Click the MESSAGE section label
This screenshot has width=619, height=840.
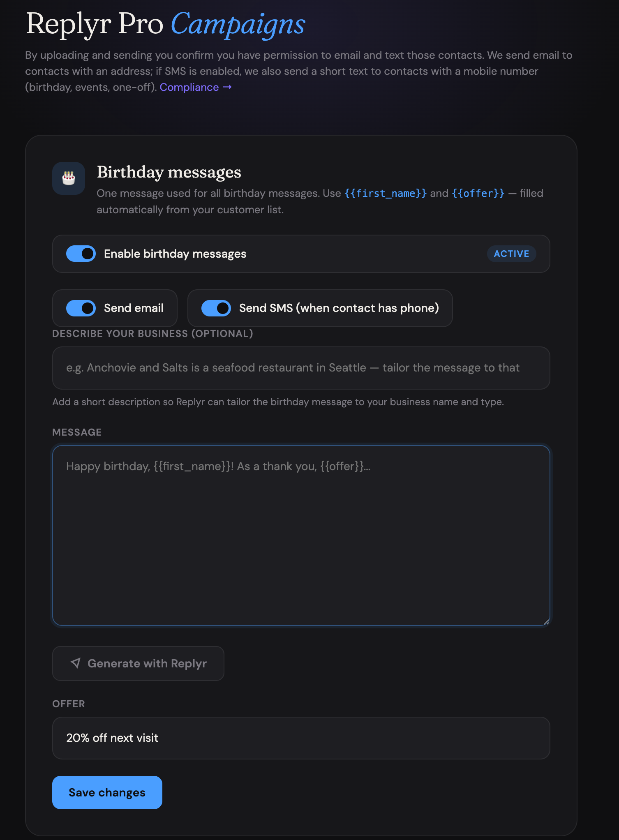coord(77,432)
